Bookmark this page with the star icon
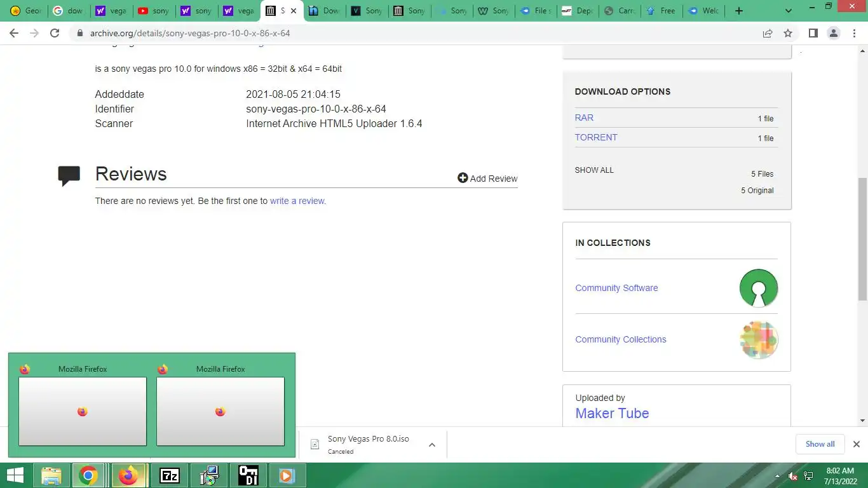This screenshot has height=488, width=868. (788, 33)
